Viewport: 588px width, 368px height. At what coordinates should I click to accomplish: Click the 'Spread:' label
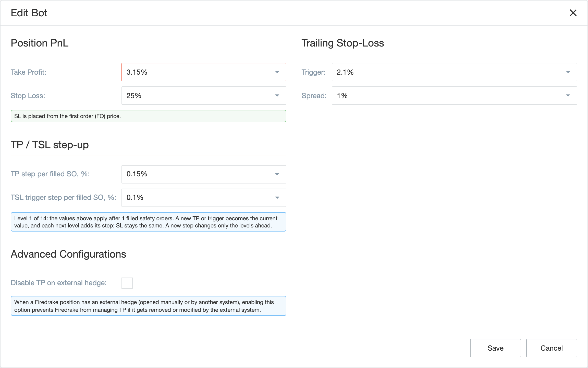(x=314, y=96)
